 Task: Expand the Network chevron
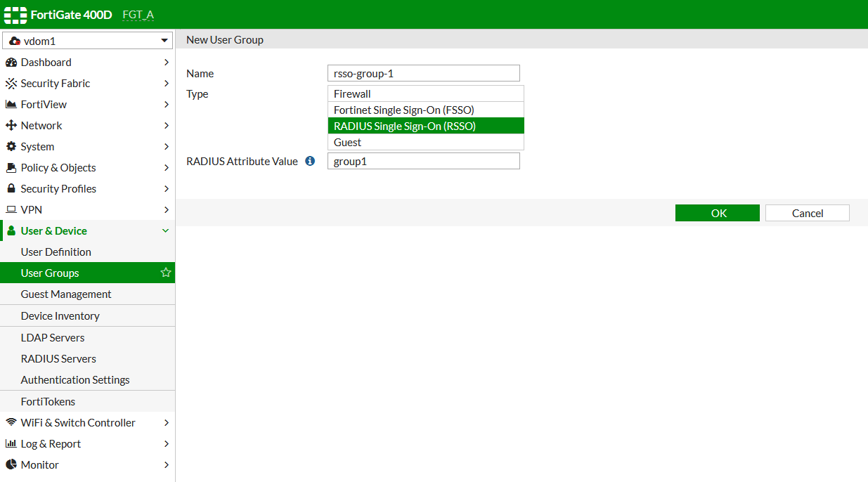167,126
